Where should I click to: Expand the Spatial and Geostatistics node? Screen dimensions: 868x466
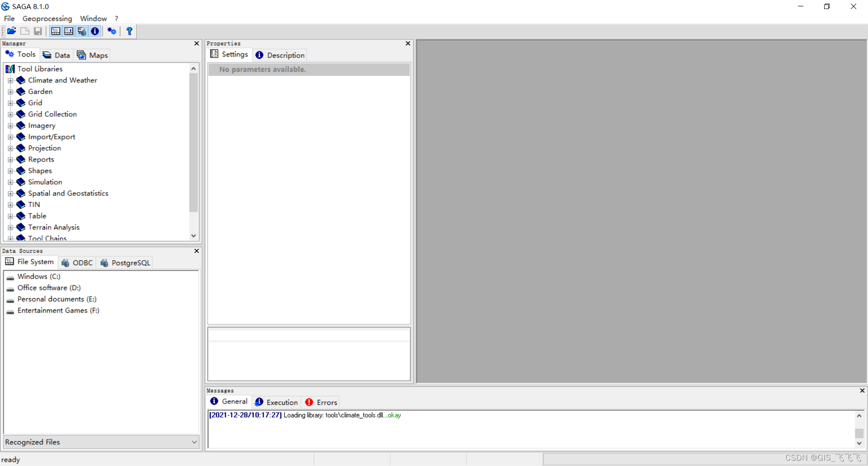click(x=10, y=194)
